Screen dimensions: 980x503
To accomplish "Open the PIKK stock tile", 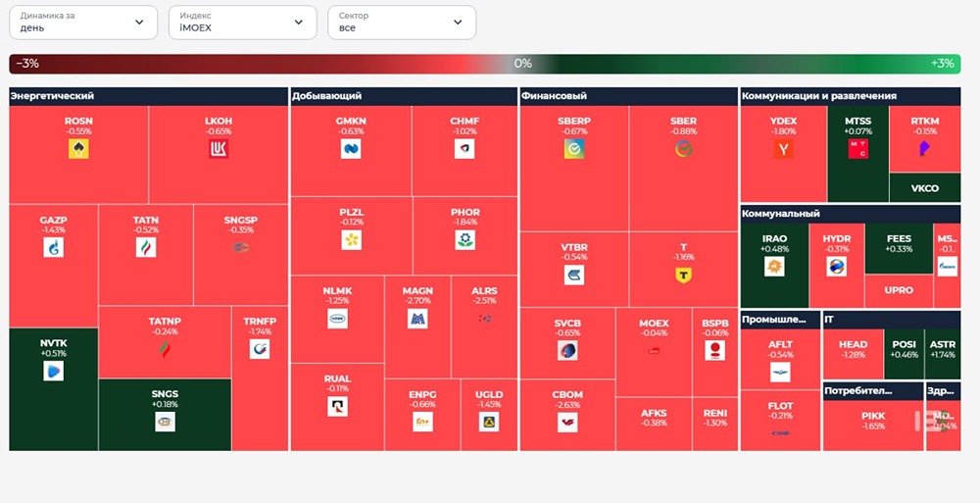I will point(873,427).
